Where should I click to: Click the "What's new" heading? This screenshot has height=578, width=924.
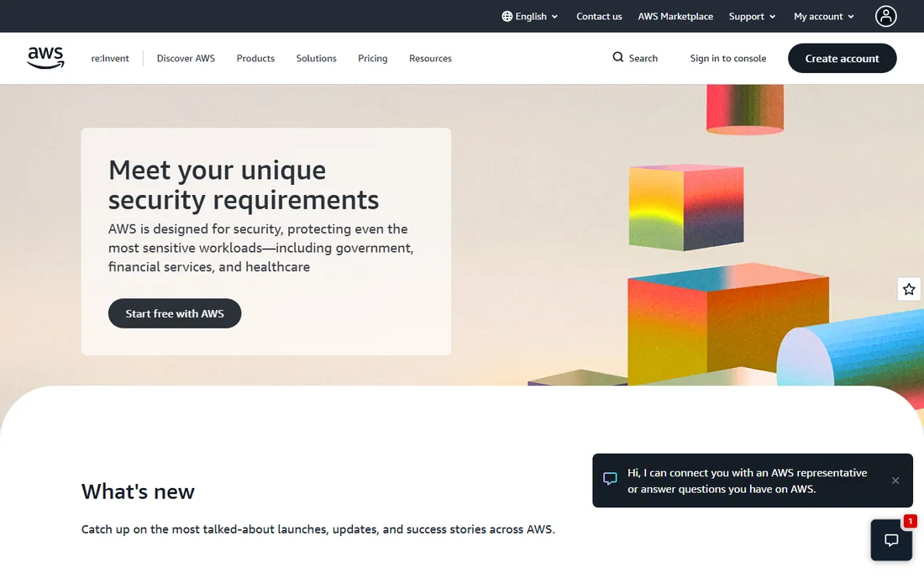click(x=138, y=491)
